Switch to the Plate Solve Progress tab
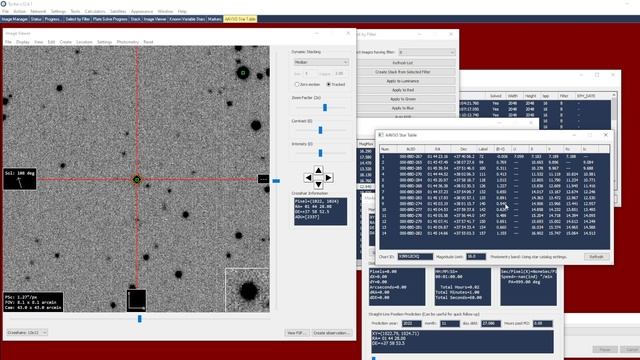The width and height of the screenshot is (640, 360). click(x=110, y=19)
